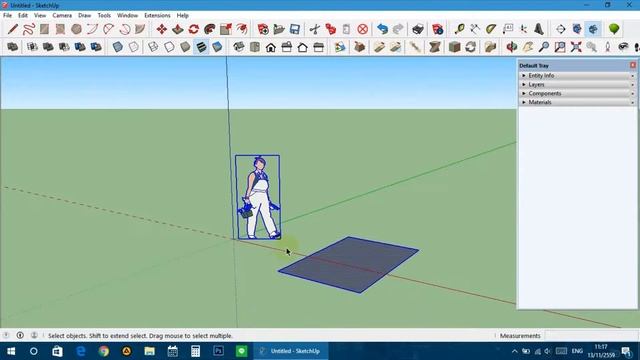Select the 3D Text tool
The width and height of the screenshot is (640, 360).
pos(539,29)
